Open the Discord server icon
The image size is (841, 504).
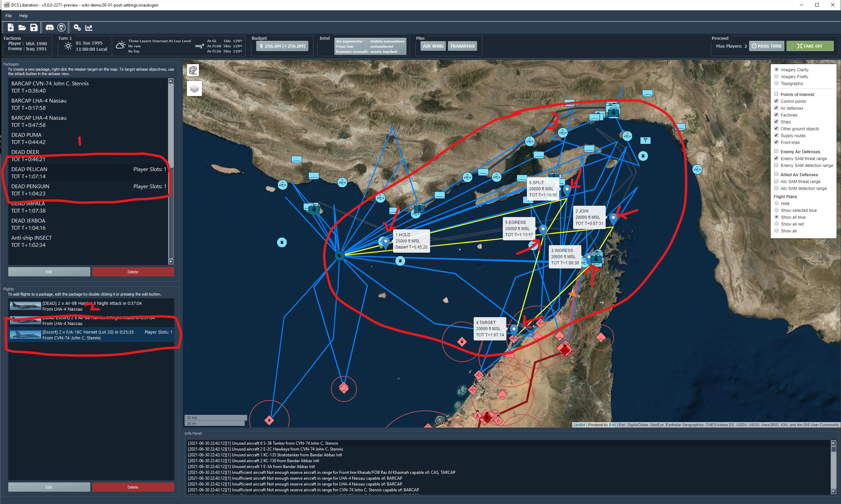pos(50,27)
